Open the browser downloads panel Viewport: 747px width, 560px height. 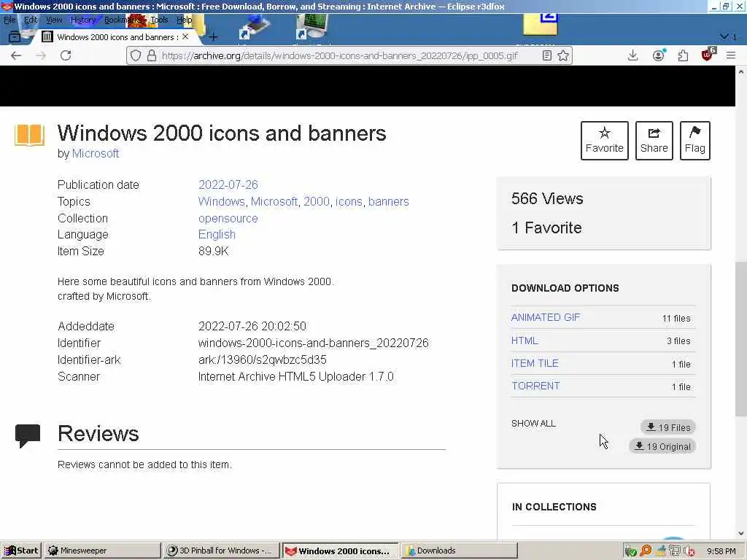click(x=632, y=55)
